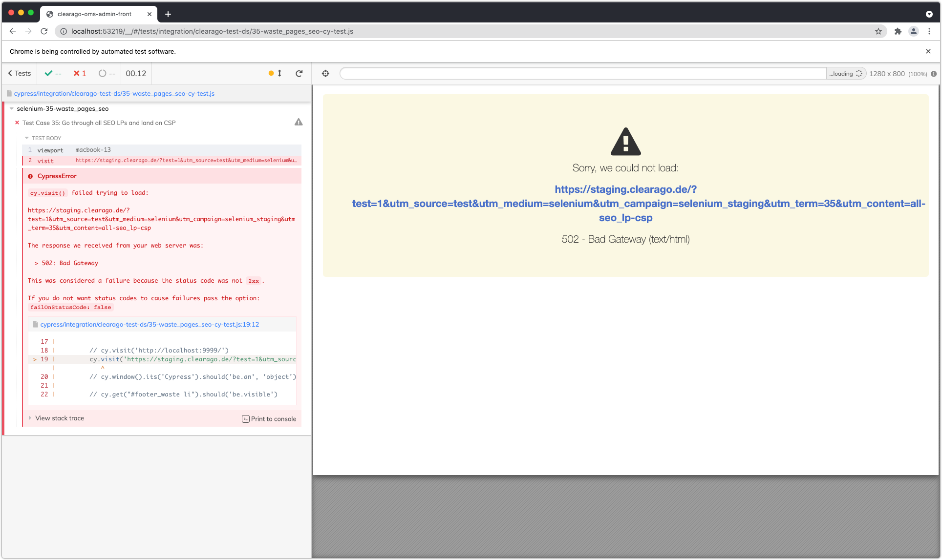Open the Chrome extensions puzzle icon

[898, 31]
